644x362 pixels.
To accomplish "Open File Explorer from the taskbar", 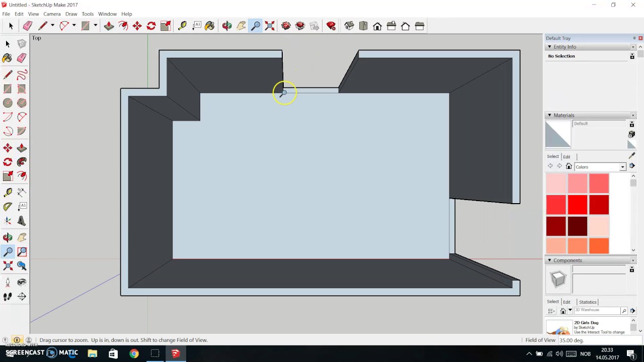I will pyautogui.click(x=92, y=353).
